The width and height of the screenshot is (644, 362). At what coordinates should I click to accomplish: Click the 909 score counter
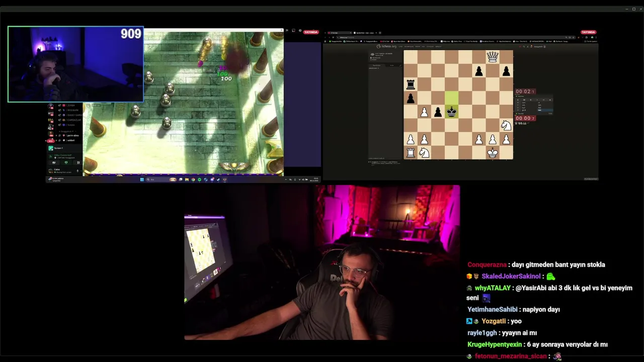point(131,34)
